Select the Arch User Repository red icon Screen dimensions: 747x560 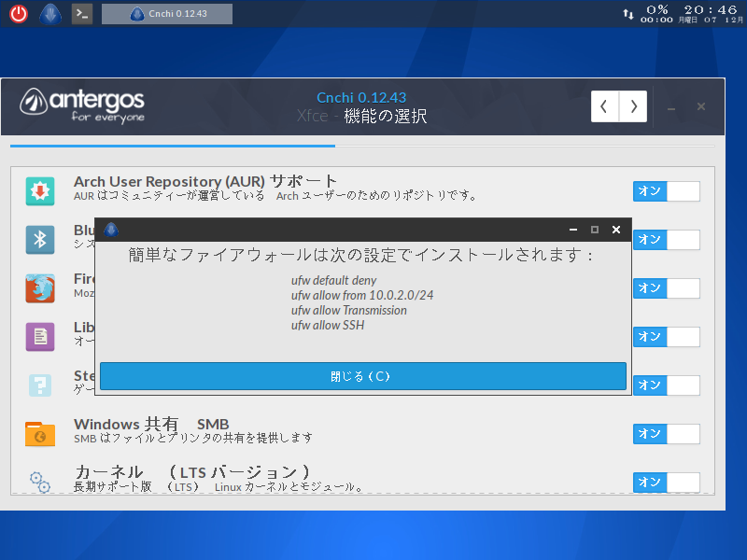coord(38,189)
